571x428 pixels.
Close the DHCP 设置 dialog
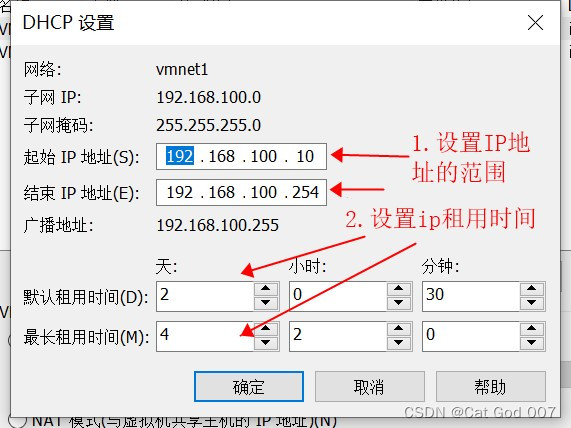(535, 23)
